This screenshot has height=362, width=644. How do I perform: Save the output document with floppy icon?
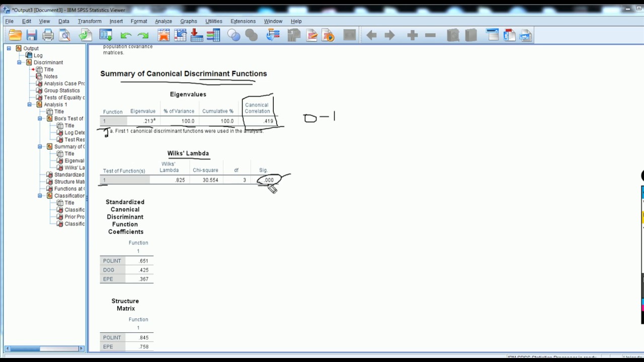tap(32, 35)
